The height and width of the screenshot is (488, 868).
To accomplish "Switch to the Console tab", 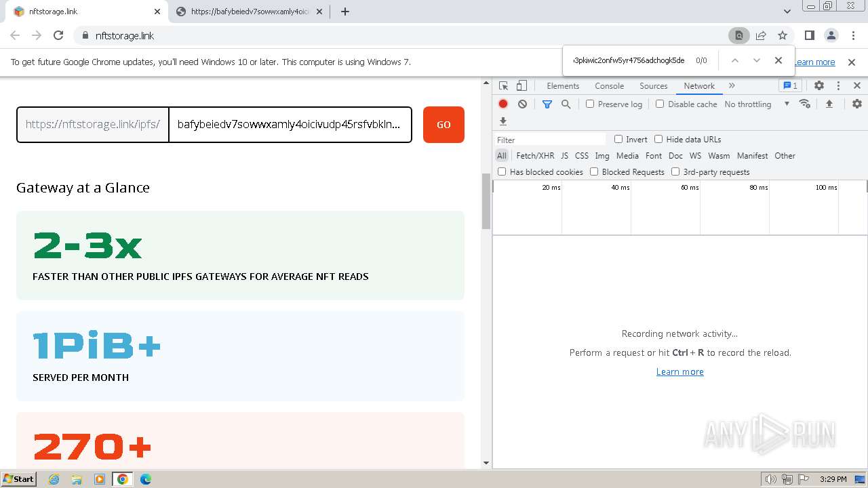I will (x=609, y=86).
